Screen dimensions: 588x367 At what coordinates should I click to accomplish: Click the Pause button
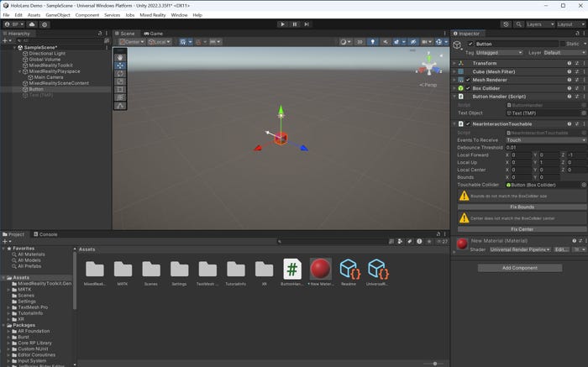pos(294,24)
